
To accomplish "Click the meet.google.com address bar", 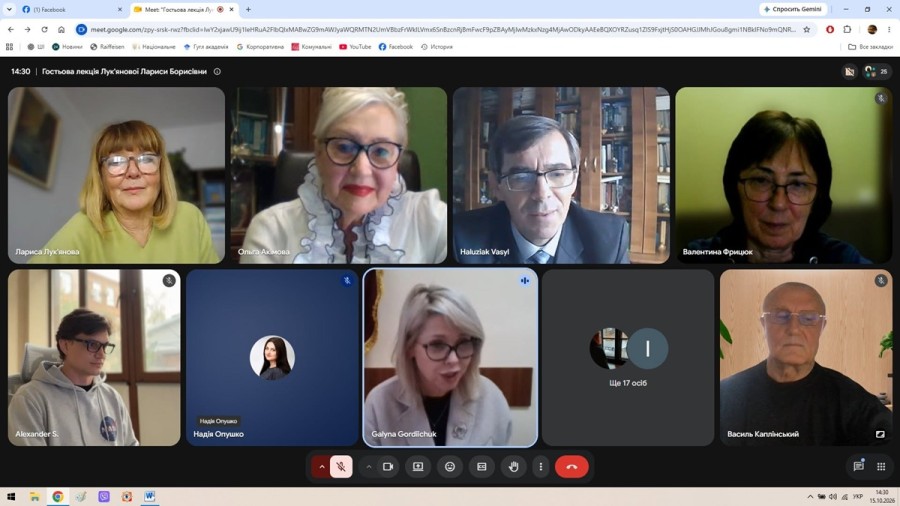I will pos(443,29).
